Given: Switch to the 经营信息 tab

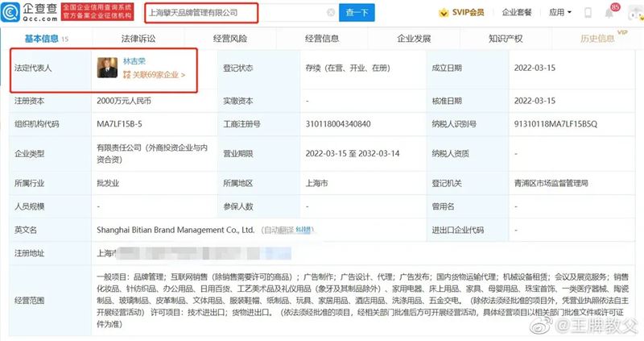Looking at the screenshot, I should (322, 39).
